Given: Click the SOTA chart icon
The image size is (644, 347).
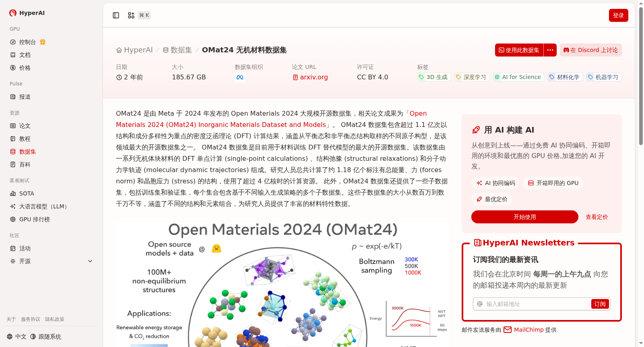Looking at the screenshot, I should 13,193.
